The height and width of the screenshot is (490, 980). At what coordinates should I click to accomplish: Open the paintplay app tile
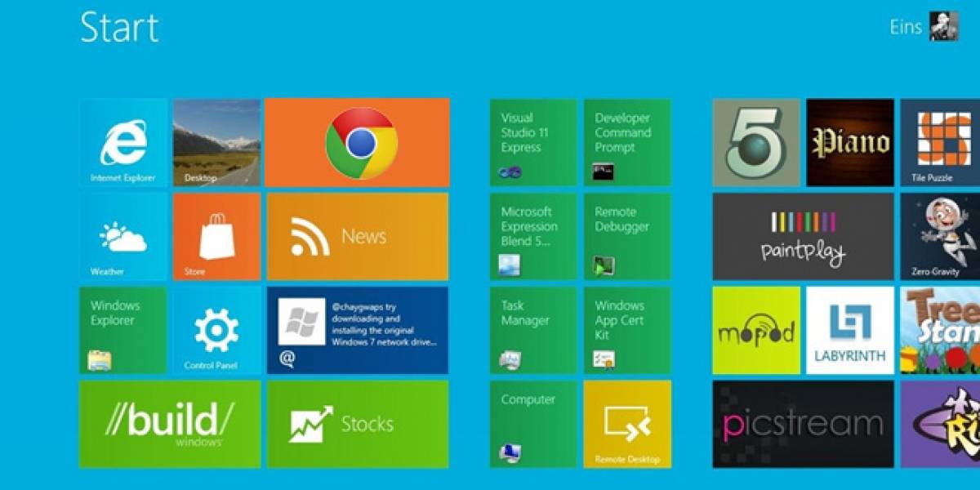pos(804,237)
